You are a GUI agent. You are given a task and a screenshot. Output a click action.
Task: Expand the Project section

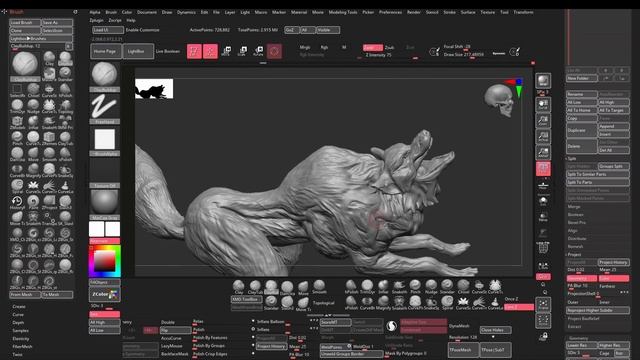pos(574,254)
